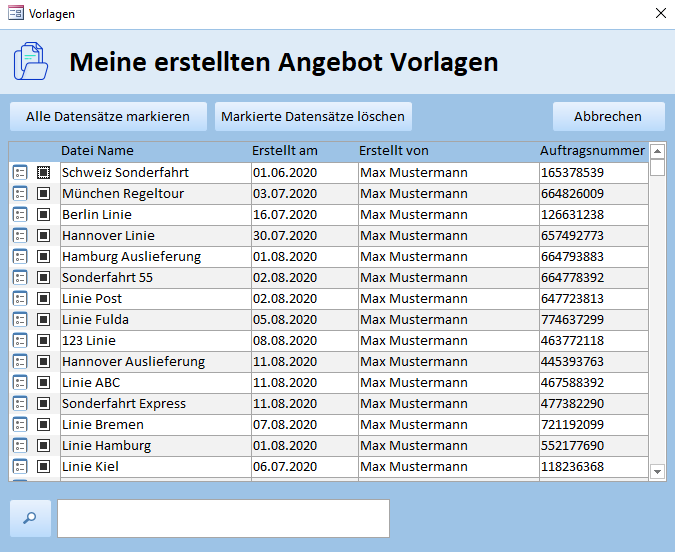Click the record icon for Berlin Linie
The height and width of the screenshot is (552, 675).
[x=20, y=215]
